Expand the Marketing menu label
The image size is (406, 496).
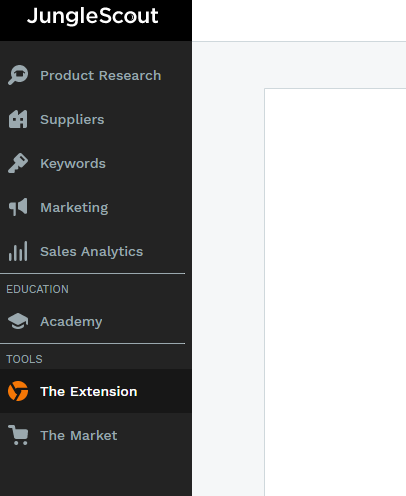(74, 208)
